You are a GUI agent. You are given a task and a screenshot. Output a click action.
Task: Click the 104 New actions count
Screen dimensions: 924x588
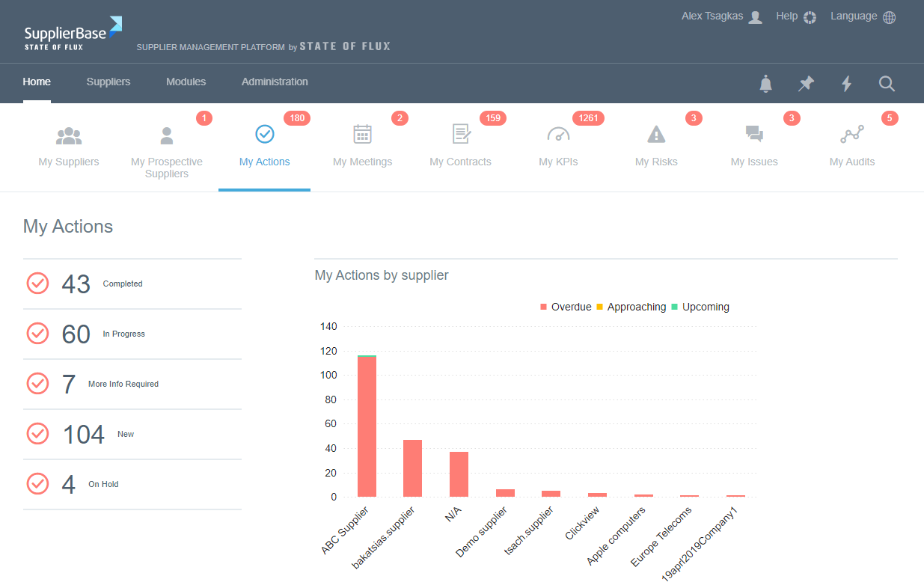coord(83,435)
